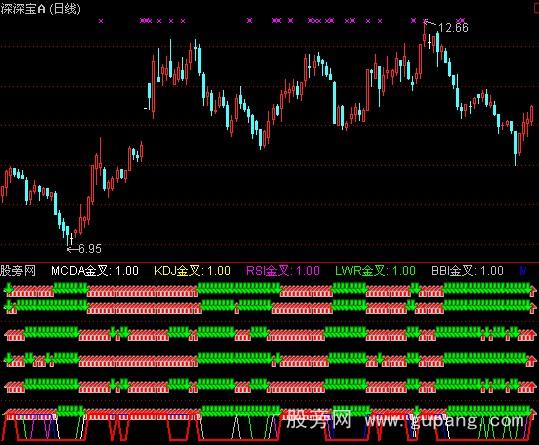Select the BBI金叉: 1.00 indicator value
Viewport: 539px width, 445px height.
click(467, 271)
